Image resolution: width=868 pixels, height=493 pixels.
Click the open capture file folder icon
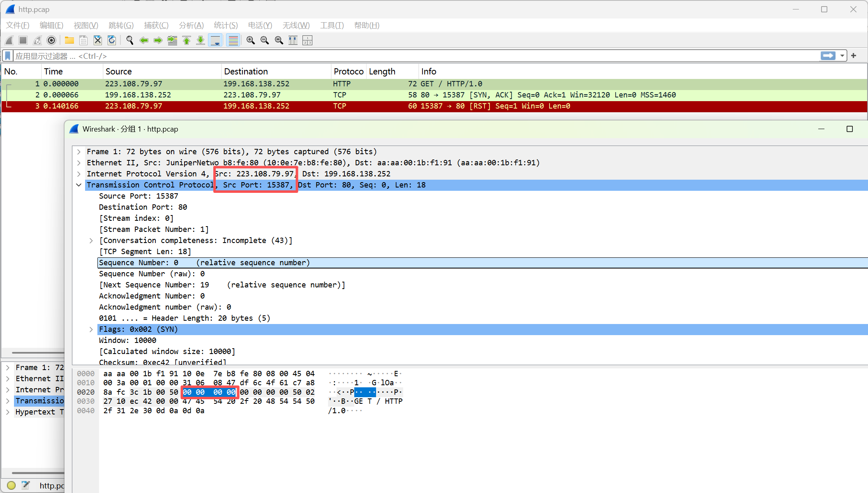(x=69, y=40)
